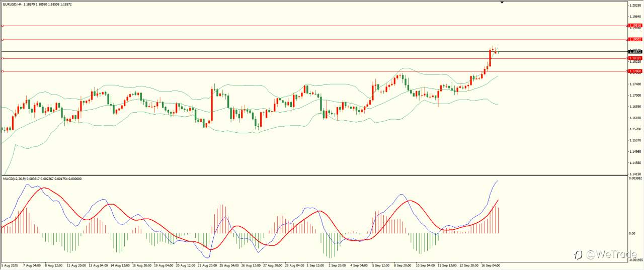Select the 1.19516 red price label
Image resolution: width=644 pixels, height=270 pixels.
coord(635,25)
